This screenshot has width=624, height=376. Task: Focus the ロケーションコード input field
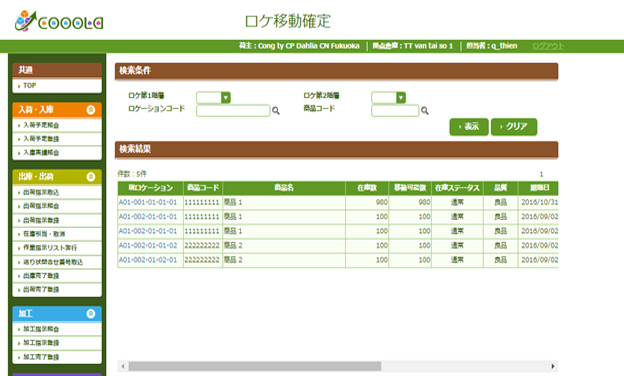pyautogui.click(x=233, y=111)
